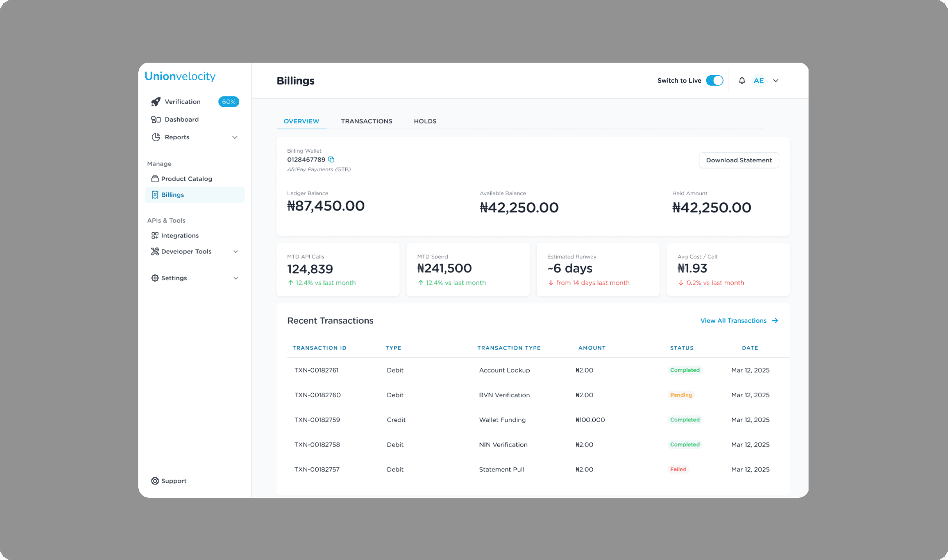
Task: Click the AE user avatar
Action: (x=759, y=81)
